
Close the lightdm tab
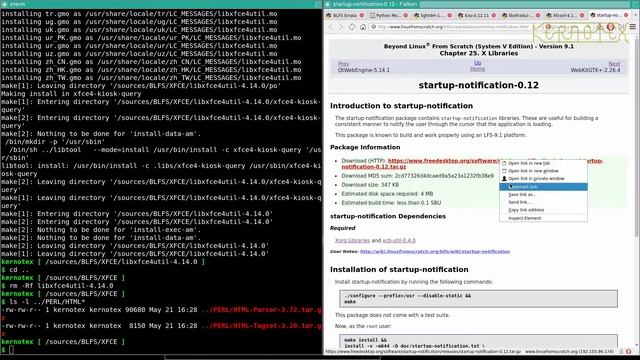coord(450,16)
